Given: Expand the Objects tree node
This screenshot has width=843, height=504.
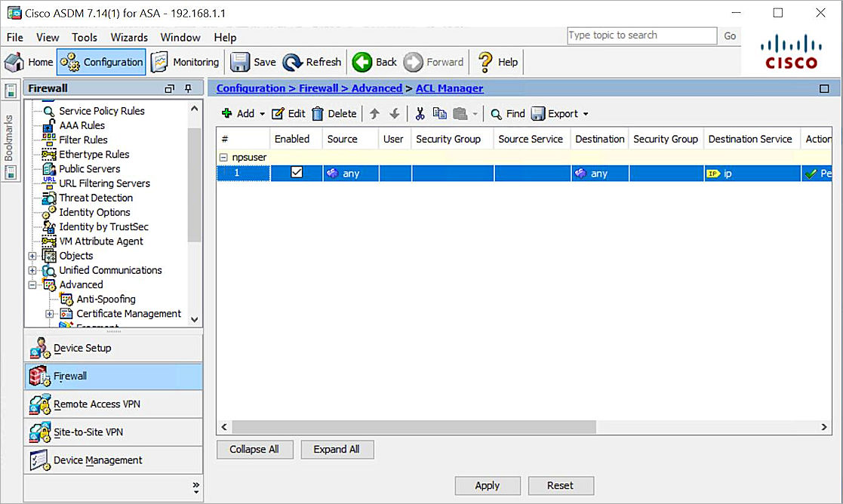Looking at the screenshot, I should click(x=32, y=256).
